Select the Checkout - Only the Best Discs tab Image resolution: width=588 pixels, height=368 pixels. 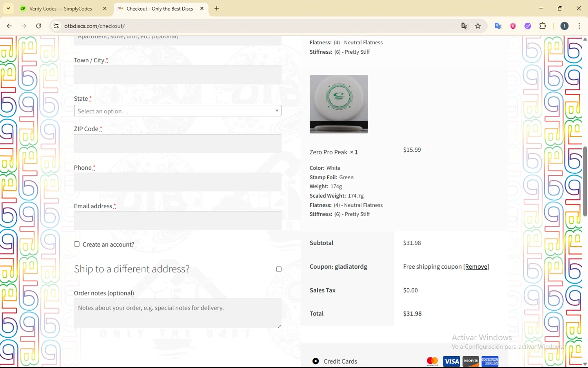(x=161, y=9)
